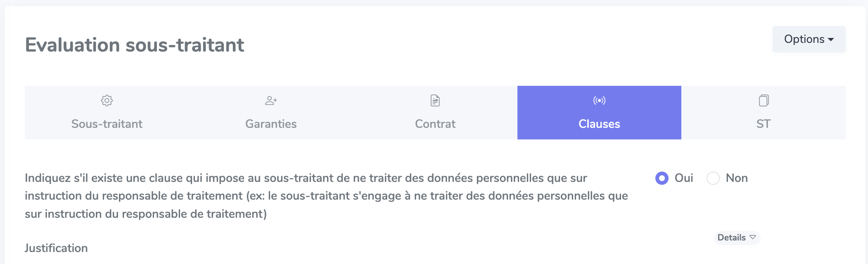The height and width of the screenshot is (264, 868).
Task: Select the Non radio button
Action: tap(713, 178)
